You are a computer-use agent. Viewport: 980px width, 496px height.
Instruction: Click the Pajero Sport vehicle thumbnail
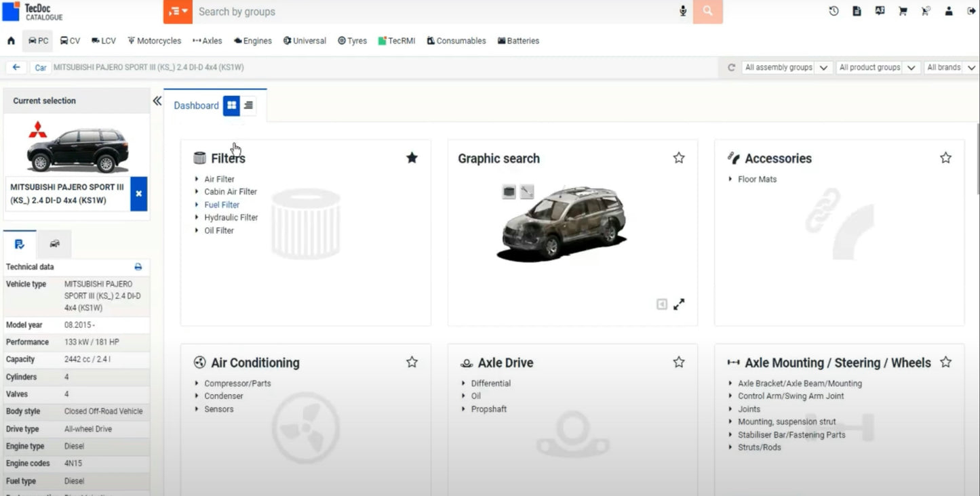coord(77,148)
